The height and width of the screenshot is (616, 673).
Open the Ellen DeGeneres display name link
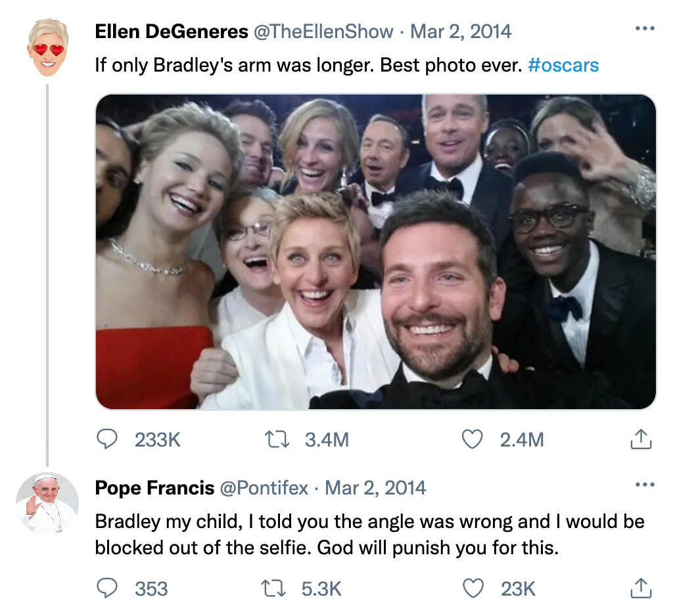[172, 32]
